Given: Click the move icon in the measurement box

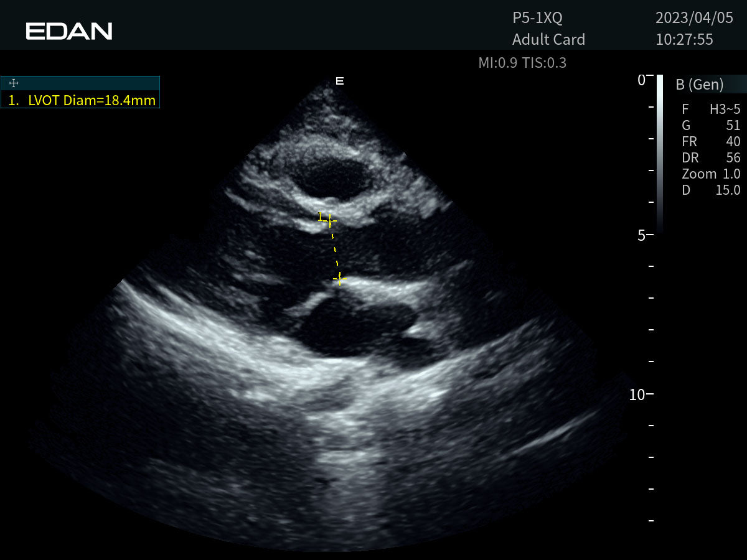Looking at the screenshot, I should click(x=14, y=83).
